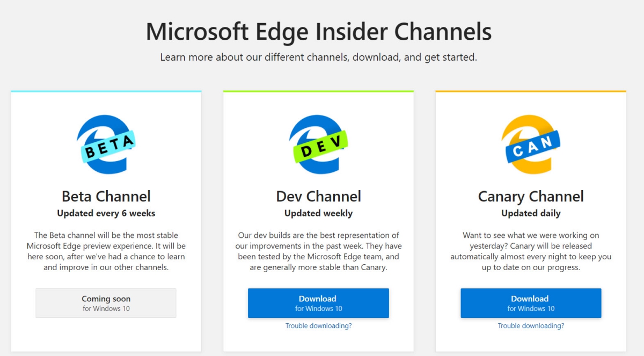Image resolution: width=644 pixels, height=356 pixels.
Task: Click the Canary Channel heading
Action: (x=530, y=197)
